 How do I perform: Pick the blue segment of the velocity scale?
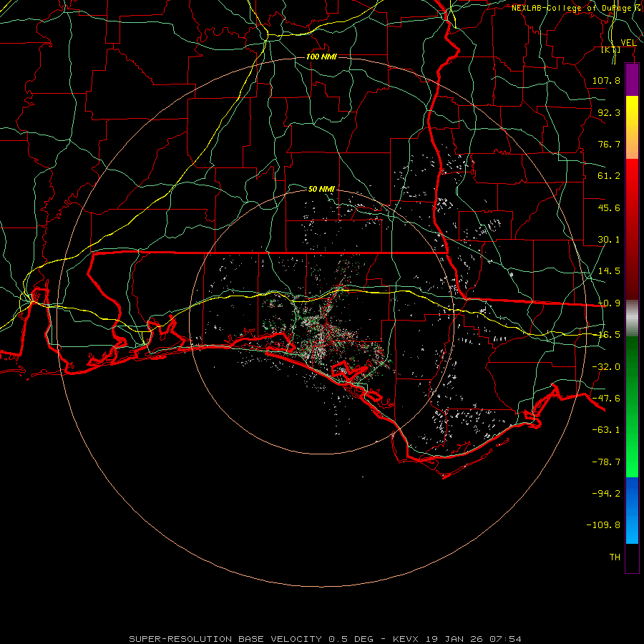pyautogui.click(x=632, y=510)
